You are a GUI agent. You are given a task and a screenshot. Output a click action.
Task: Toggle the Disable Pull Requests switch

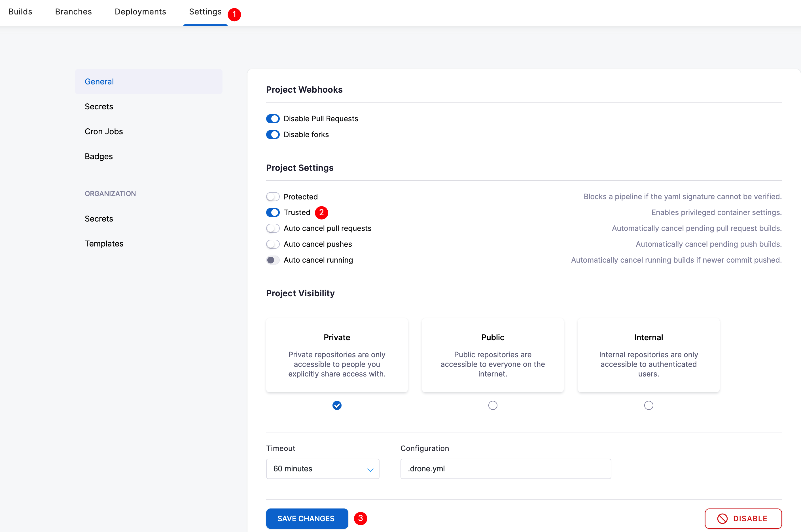[x=273, y=119]
